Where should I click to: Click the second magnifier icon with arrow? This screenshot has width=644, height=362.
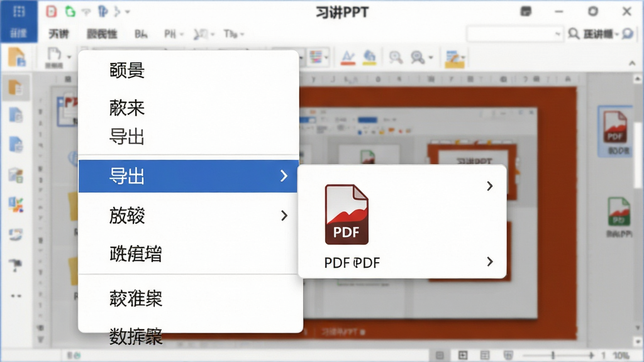point(418,57)
